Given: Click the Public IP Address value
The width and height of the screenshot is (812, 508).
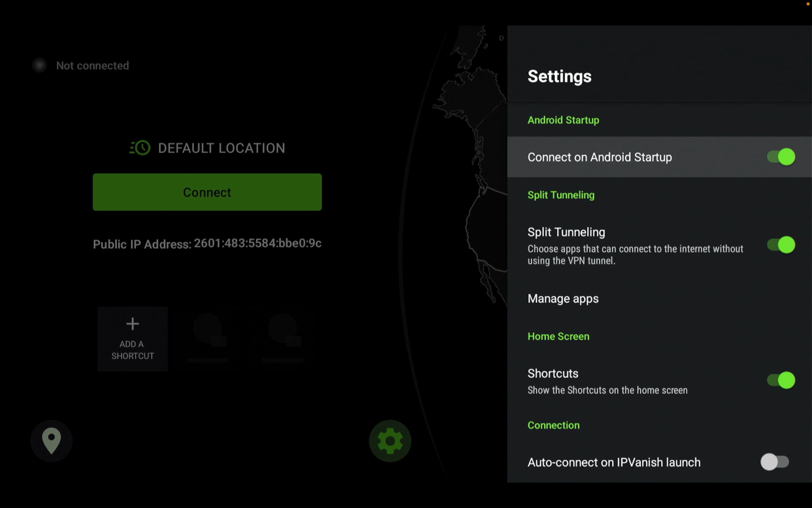Looking at the screenshot, I should pyautogui.click(x=258, y=243).
